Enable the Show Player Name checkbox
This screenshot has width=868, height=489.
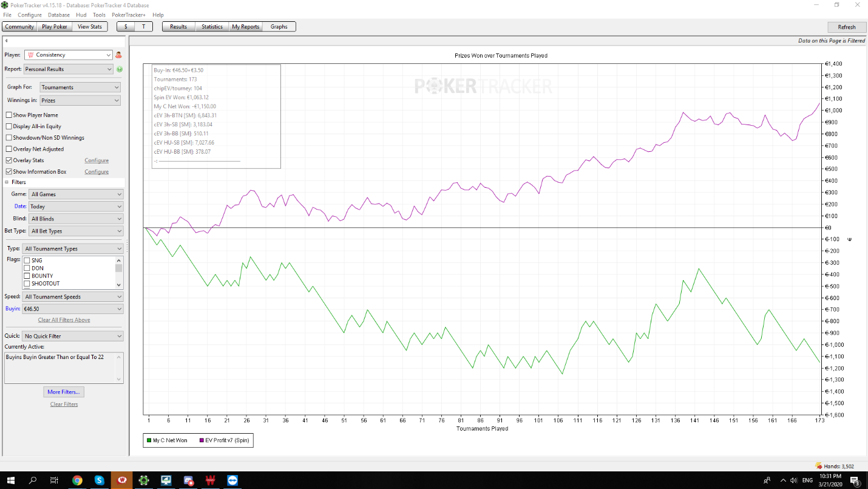8,115
